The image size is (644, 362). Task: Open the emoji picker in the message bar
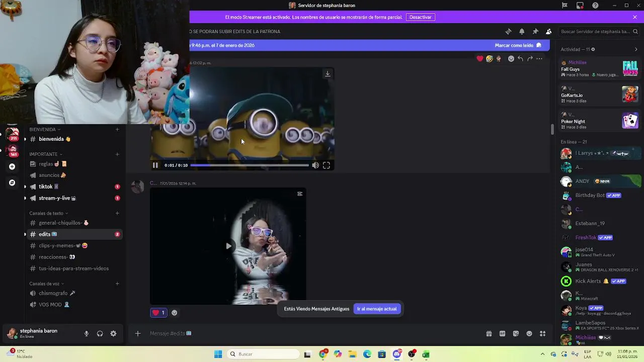tap(529, 333)
